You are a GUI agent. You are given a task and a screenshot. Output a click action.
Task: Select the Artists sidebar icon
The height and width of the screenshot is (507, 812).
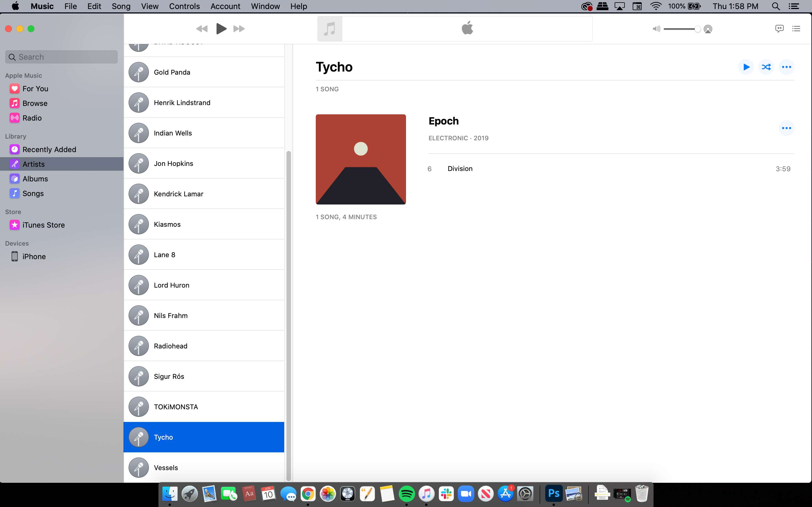15,164
